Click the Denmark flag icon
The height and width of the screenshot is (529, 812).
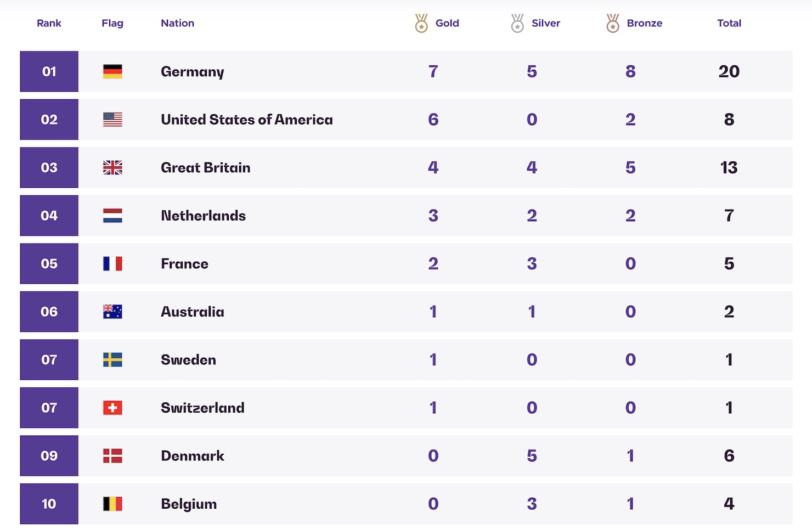[112, 455]
